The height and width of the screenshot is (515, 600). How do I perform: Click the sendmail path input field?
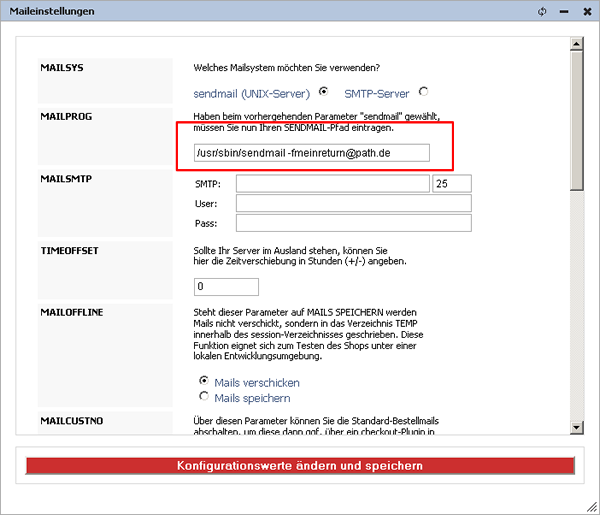tap(312, 153)
